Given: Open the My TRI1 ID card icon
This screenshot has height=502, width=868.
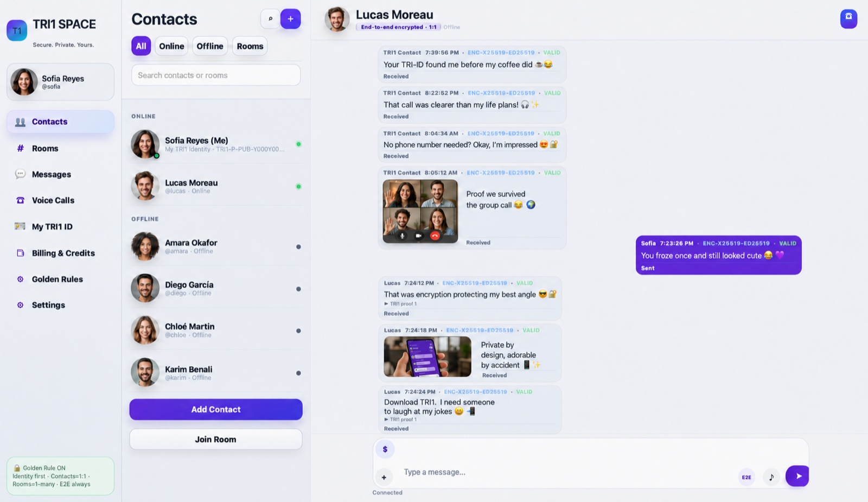Looking at the screenshot, I should 20,226.
